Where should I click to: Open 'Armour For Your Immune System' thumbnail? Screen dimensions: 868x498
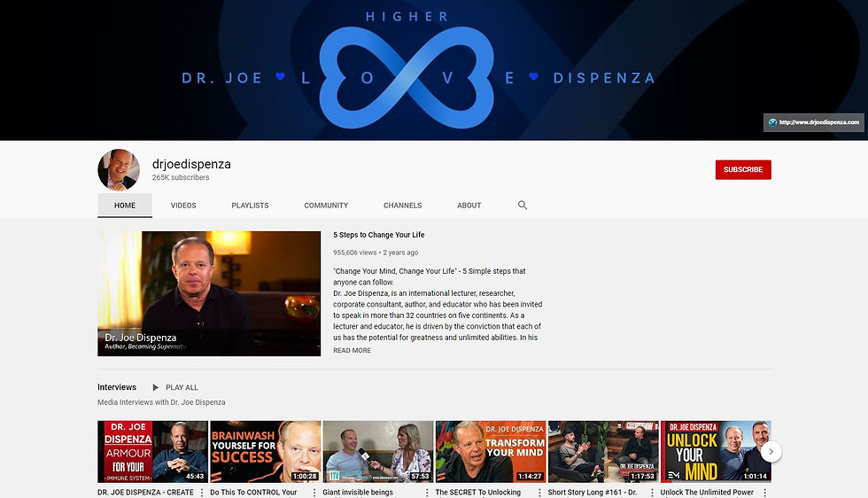click(152, 451)
